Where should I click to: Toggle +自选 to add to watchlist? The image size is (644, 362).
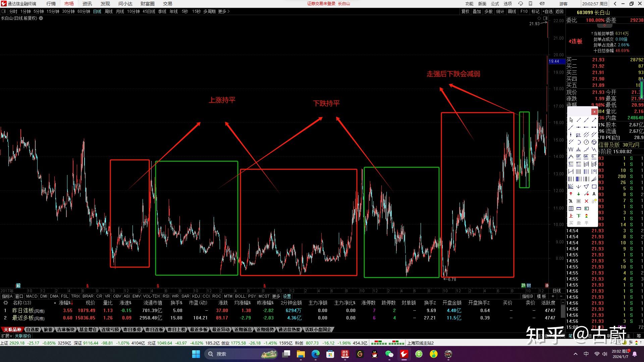547,11
